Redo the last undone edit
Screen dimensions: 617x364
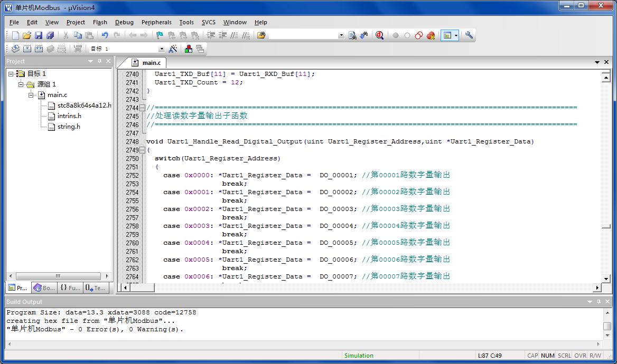[117, 35]
